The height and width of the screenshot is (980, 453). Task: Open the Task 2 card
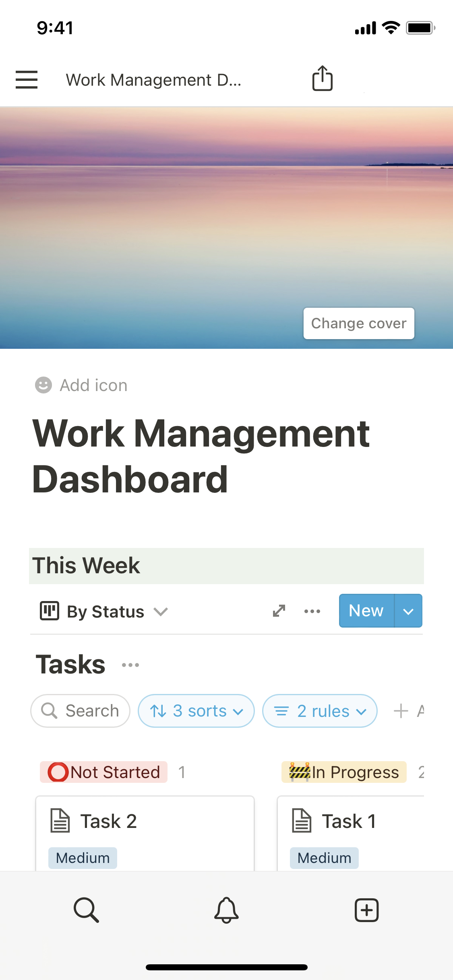coord(145,833)
